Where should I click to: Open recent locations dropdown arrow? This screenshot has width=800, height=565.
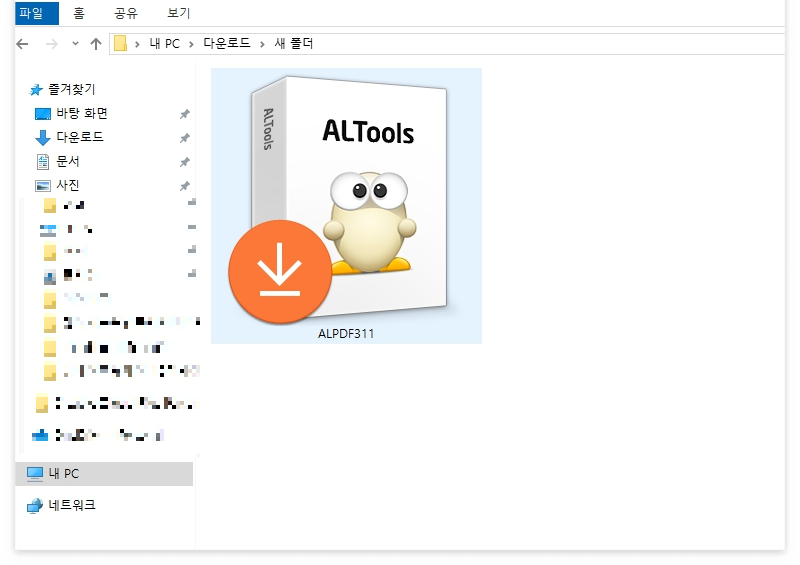[75, 44]
